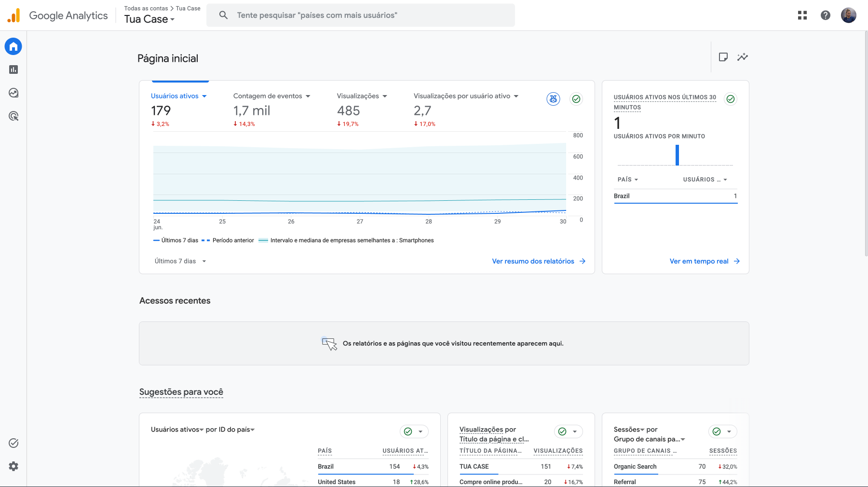Open Advertising icon in left sidebar
The width and height of the screenshot is (868, 487).
[14, 116]
